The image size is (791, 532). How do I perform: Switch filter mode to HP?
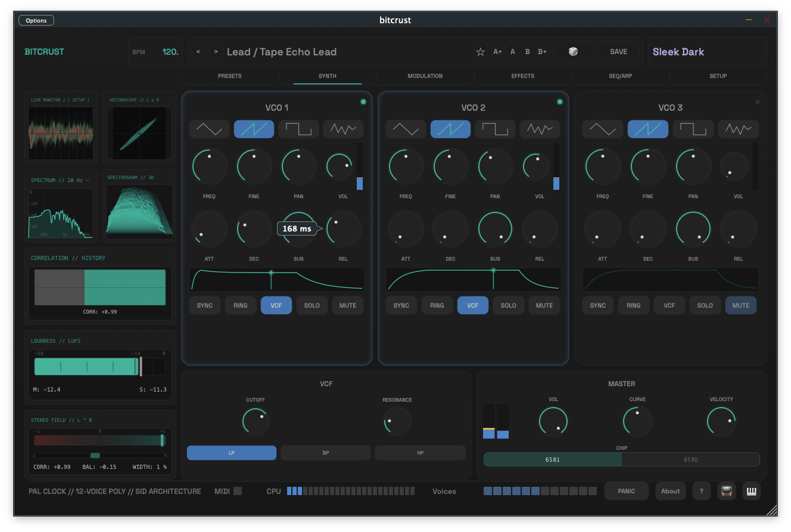420,453
